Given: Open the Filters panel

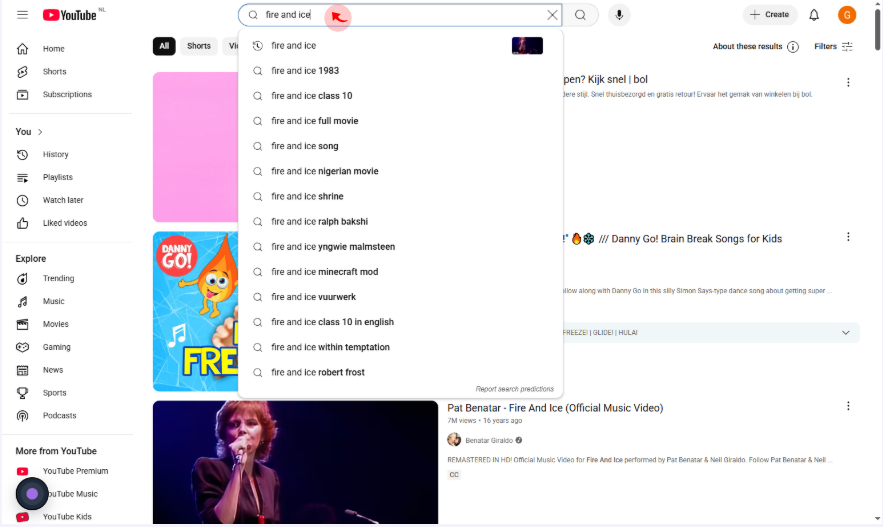Looking at the screenshot, I should (833, 47).
